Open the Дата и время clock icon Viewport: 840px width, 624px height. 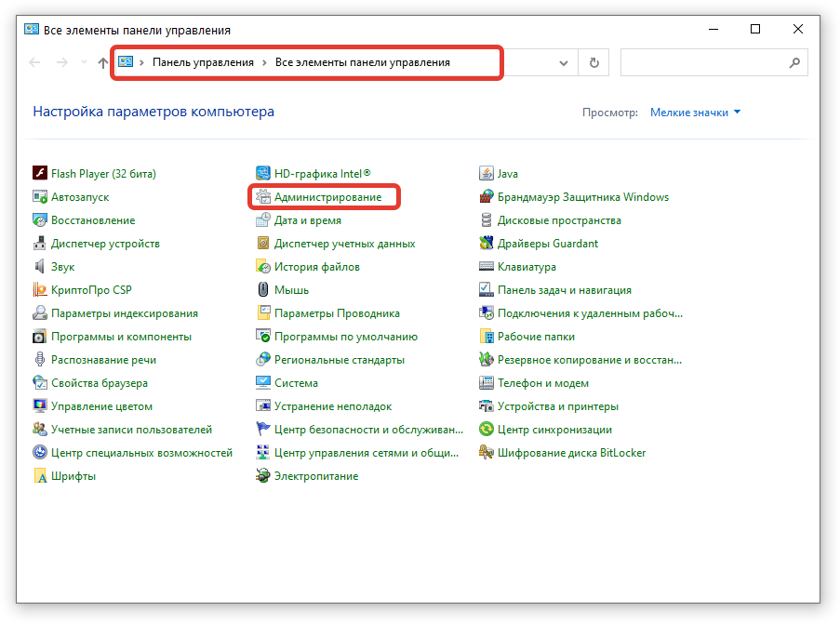coord(263,220)
